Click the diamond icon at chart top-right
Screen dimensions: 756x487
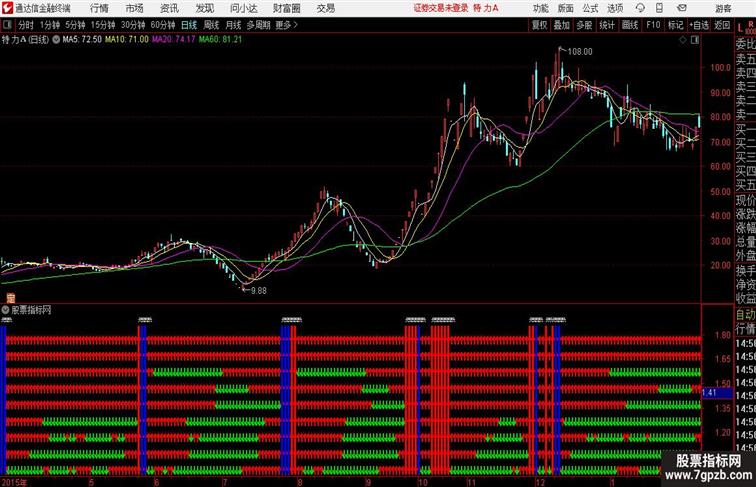683,40
